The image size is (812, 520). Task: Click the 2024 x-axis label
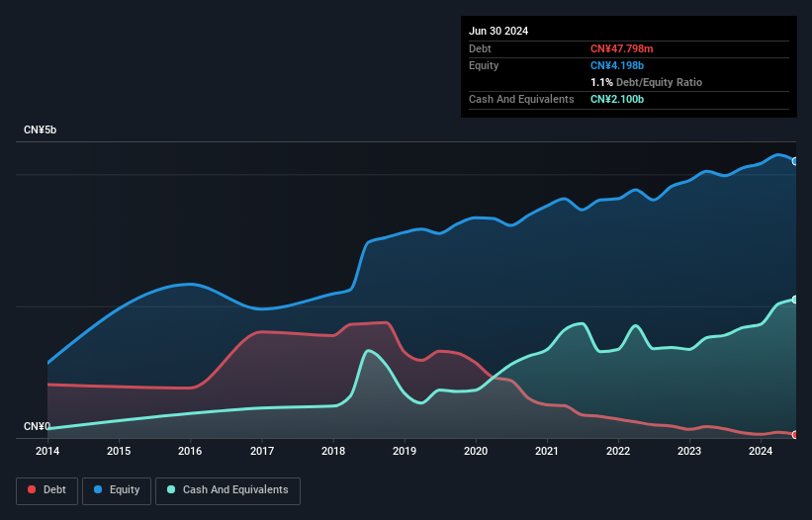point(761,451)
